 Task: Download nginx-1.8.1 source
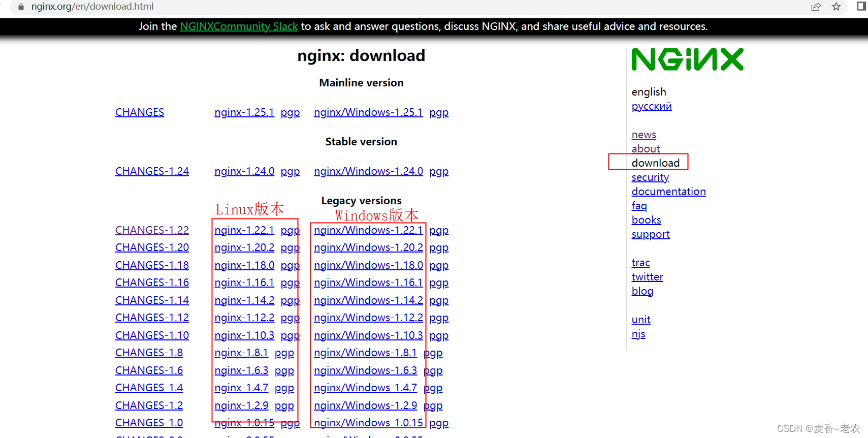(241, 353)
